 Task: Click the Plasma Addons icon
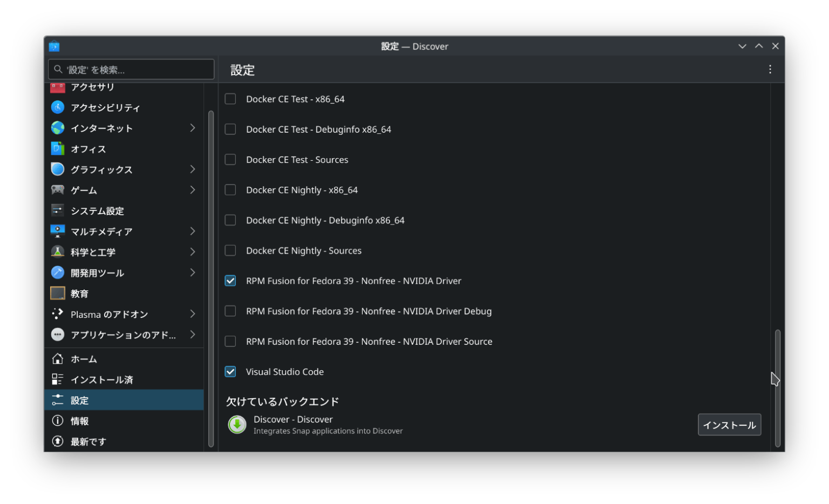point(58,314)
